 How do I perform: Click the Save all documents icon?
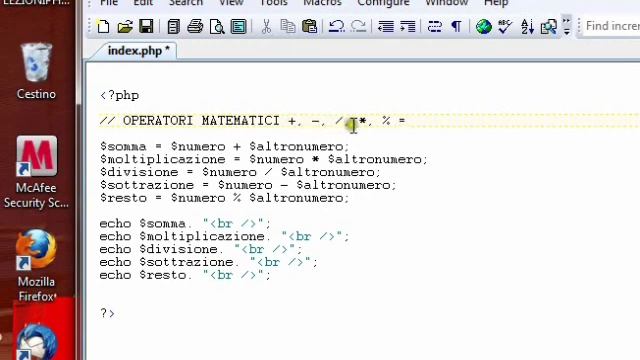[173, 27]
